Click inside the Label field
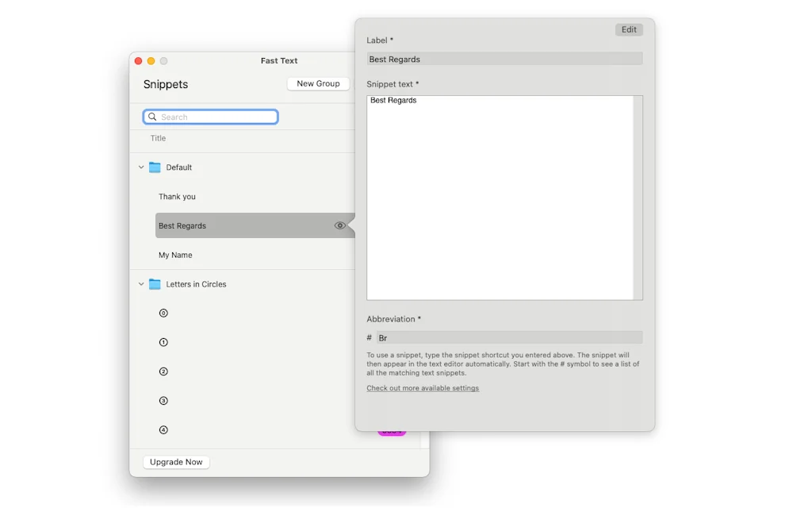812x508 pixels. tap(504, 58)
